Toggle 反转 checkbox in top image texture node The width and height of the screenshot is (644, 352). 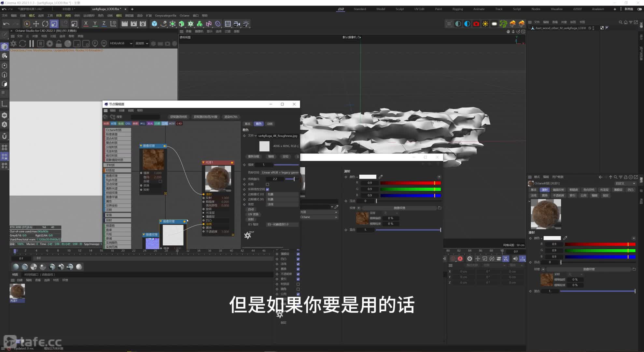[160, 181]
